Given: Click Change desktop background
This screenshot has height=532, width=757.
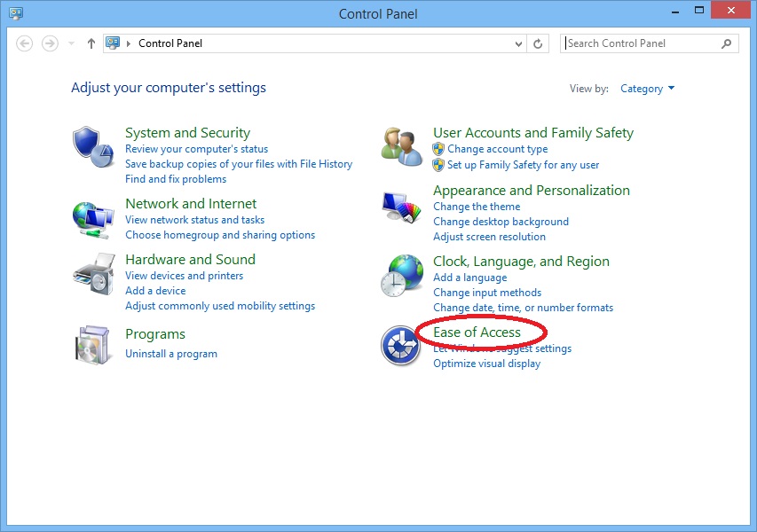Looking at the screenshot, I should 500,221.
